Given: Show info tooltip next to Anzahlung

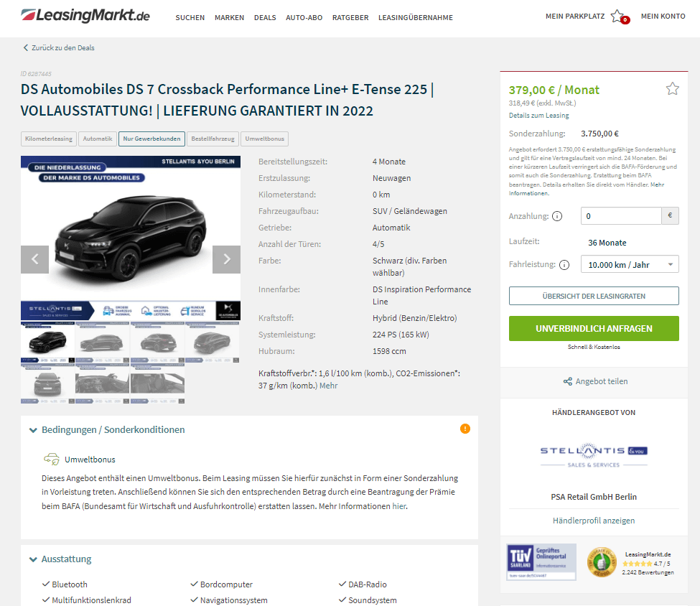Looking at the screenshot, I should (x=557, y=216).
